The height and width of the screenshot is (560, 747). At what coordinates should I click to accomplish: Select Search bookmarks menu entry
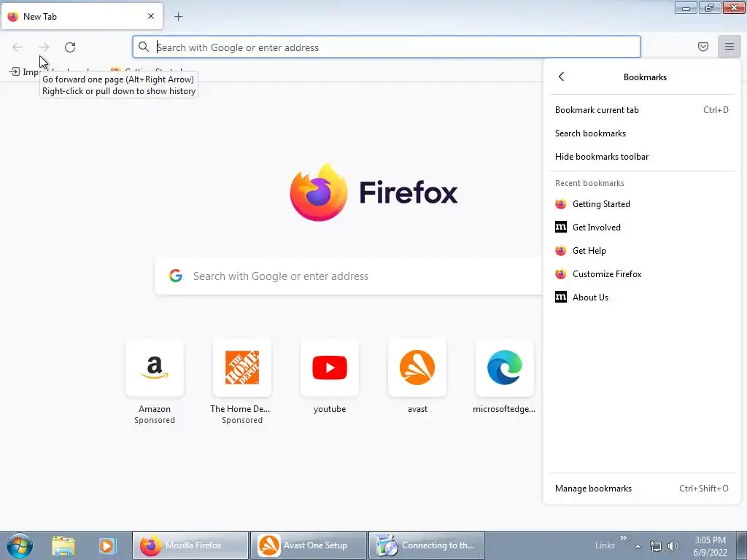641,133
